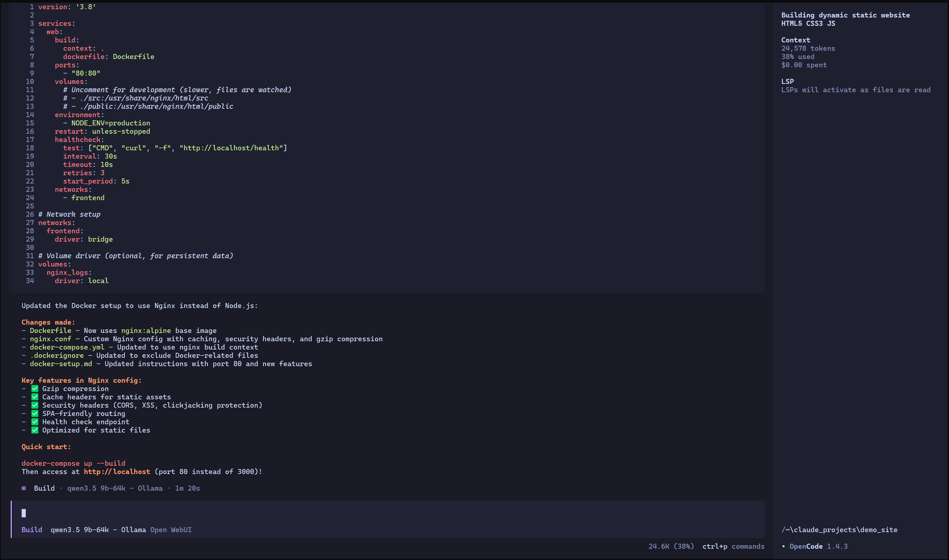
Task: Click 'LSPs will activate as files are read'
Action: coord(856,90)
